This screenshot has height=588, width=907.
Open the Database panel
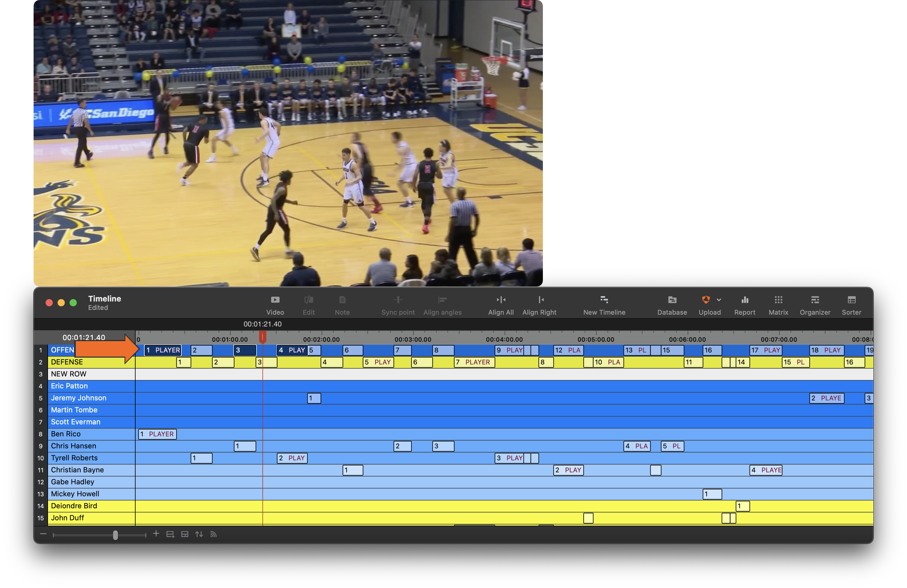pyautogui.click(x=672, y=304)
